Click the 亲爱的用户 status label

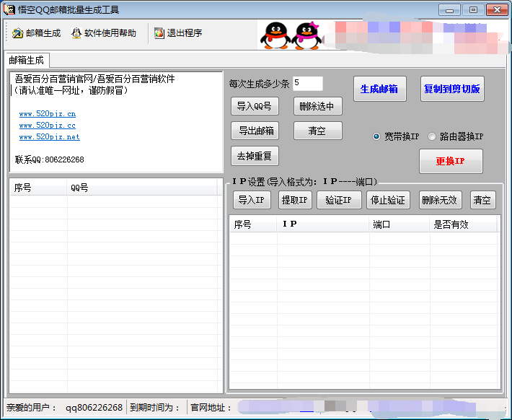tap(31, 408)
